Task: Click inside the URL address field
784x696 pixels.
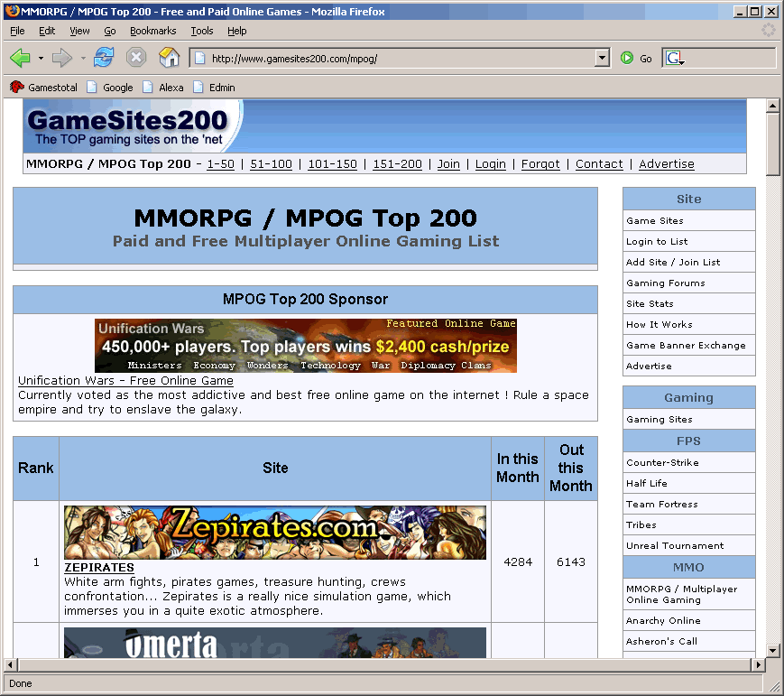Action: pos(397,59)
